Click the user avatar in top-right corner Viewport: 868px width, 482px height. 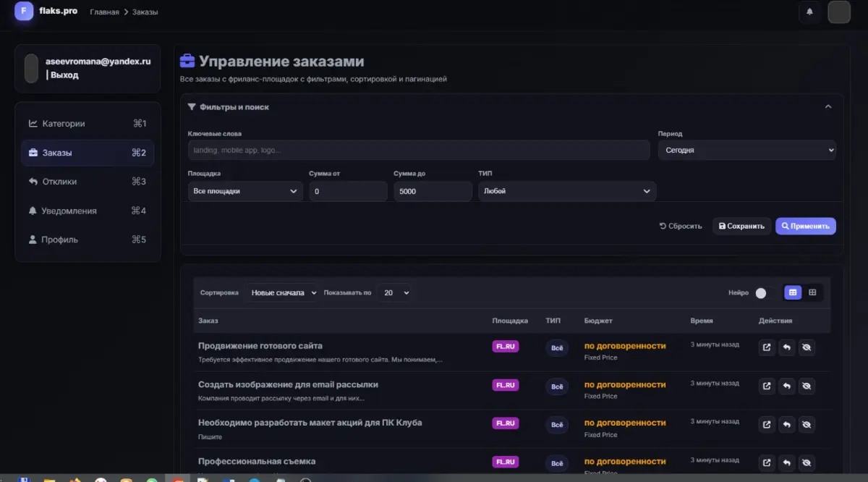tap(839, 12)
